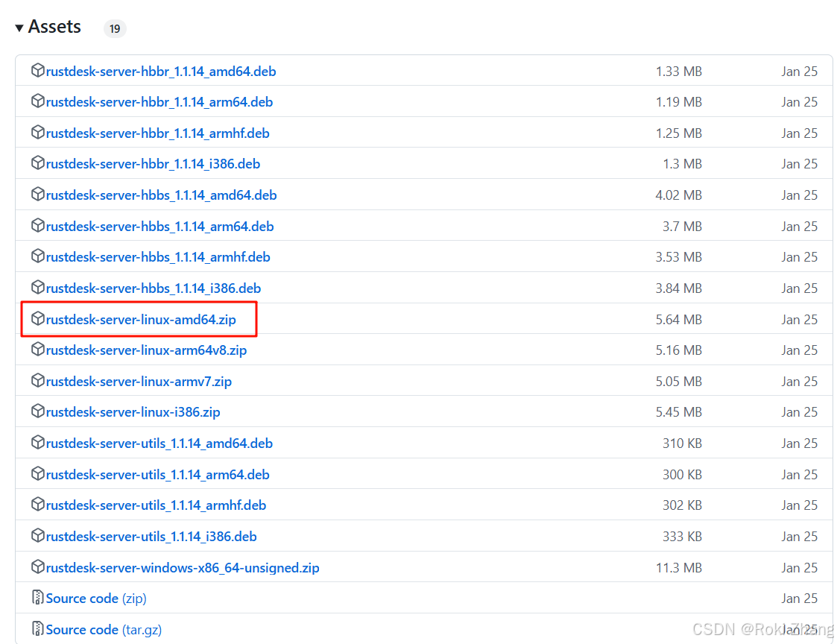Image resolution: width=837 pixels, height=644 pixels.
Task: Download Source code (tar.gz)
Action: (104, 630)
